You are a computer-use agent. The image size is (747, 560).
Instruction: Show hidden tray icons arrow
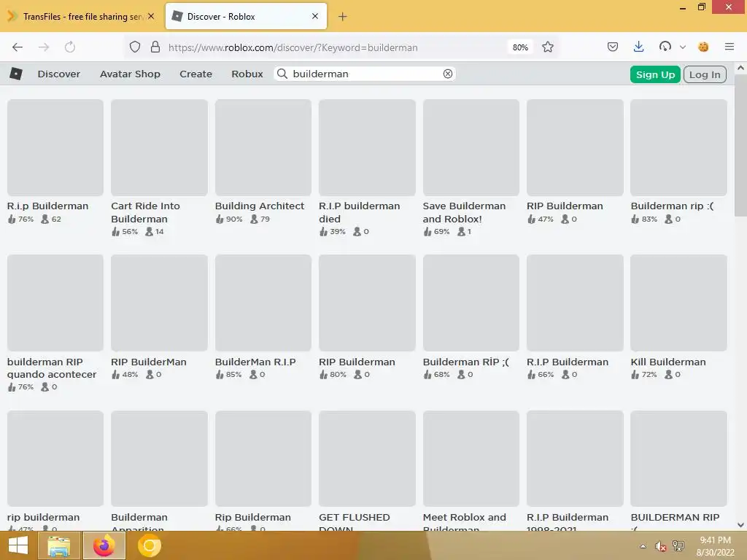pos(643,546)
